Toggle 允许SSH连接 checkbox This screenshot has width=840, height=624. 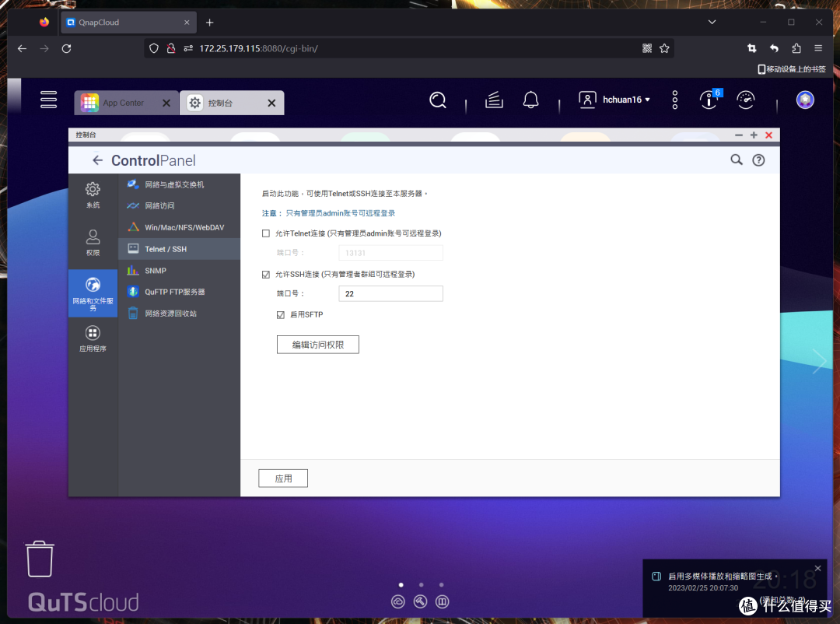click(266, 275)
